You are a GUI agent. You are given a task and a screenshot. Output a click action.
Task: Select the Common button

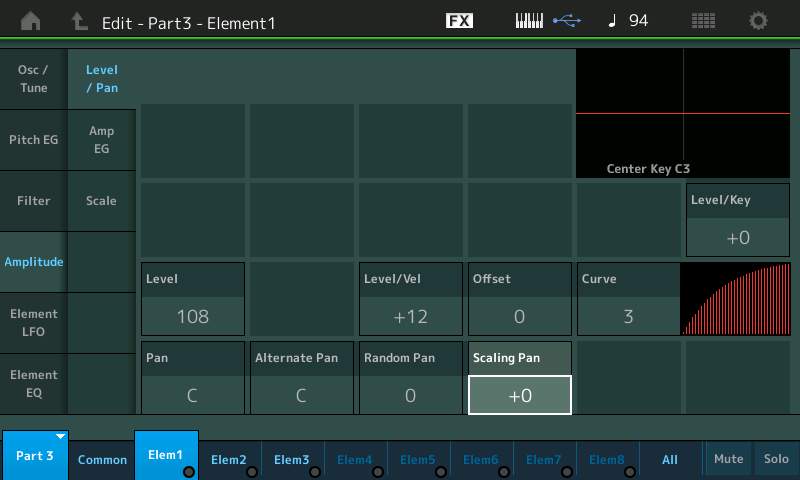(103, 460)
